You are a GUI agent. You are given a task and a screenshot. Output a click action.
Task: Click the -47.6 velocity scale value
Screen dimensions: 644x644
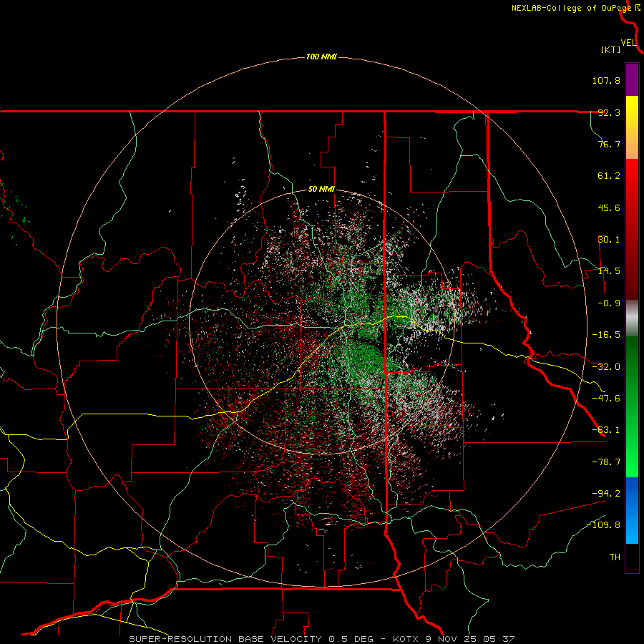click(x=606, y=399)
